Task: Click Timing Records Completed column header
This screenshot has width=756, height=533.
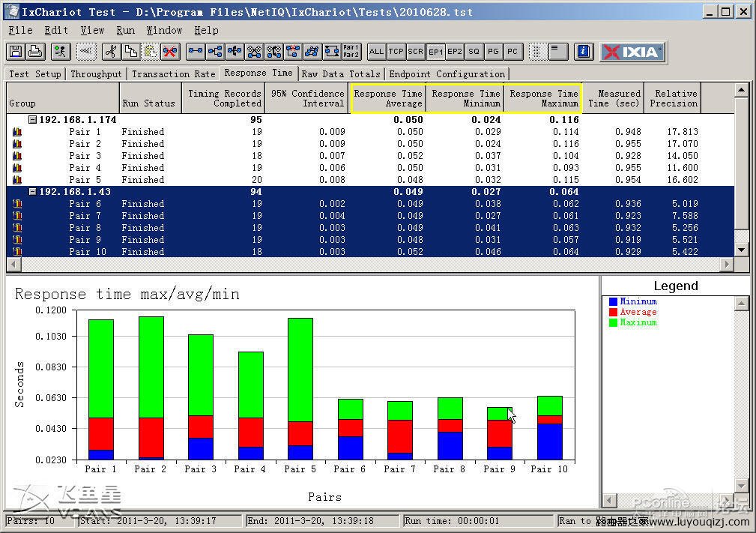Action: (x=223, y=98)
